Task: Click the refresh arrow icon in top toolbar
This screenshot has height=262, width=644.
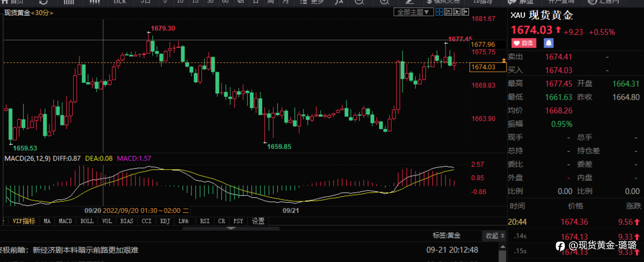Action: pos(43,2)
